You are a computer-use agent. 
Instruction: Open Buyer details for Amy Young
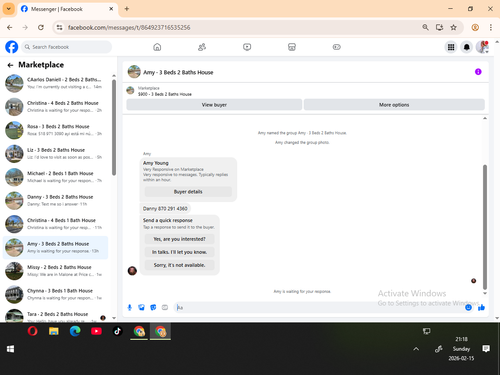pyautogui.click(x=188, y=192)
